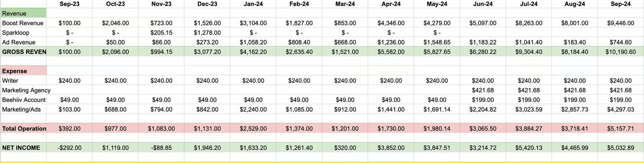Click the Writer row label
Screen dimensions: 644x163
point(10,81)
